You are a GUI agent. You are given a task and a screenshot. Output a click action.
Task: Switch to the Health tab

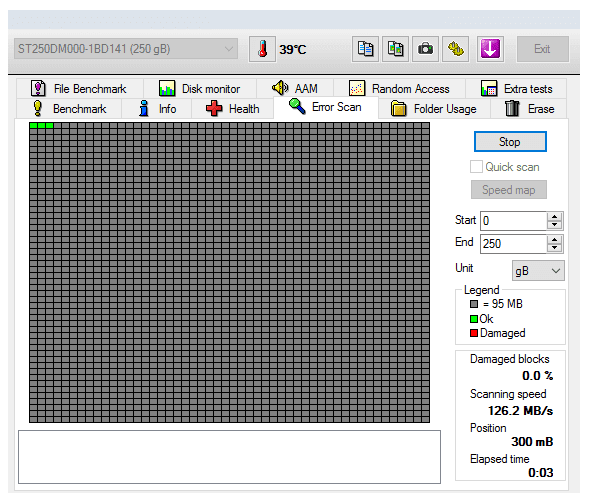click(233, 109)
